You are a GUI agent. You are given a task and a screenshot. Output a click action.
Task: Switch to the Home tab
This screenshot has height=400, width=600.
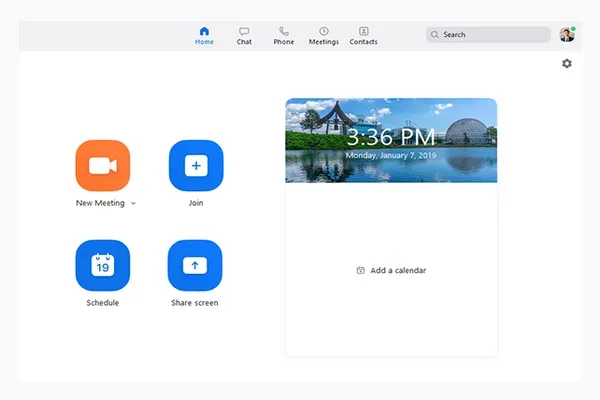click(x=204, y=36)
